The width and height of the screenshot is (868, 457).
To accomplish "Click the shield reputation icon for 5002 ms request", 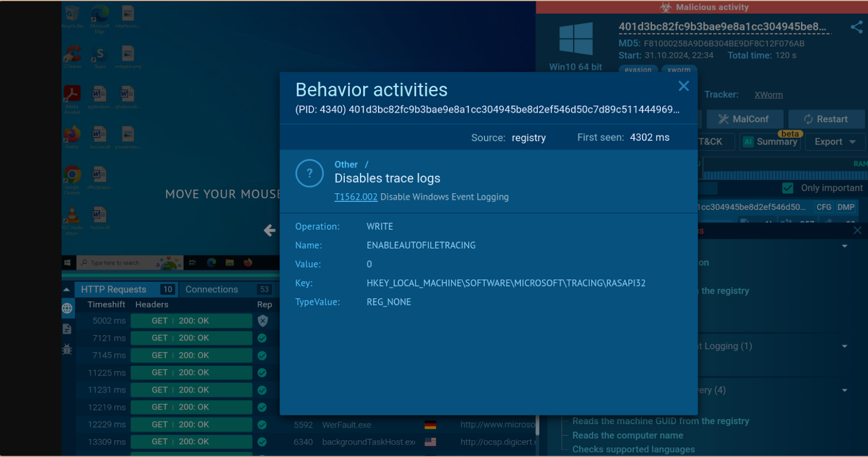I will (x=263, y=321).
